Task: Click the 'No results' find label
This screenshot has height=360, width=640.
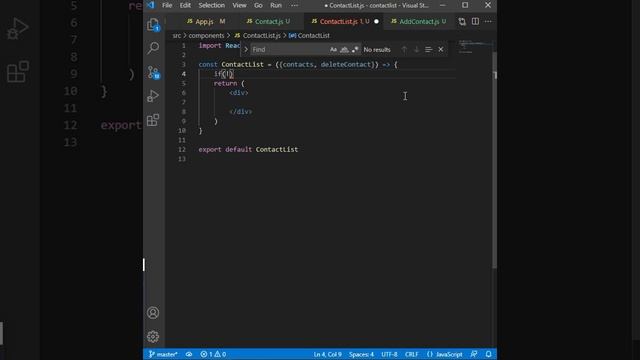Action: 377,49
